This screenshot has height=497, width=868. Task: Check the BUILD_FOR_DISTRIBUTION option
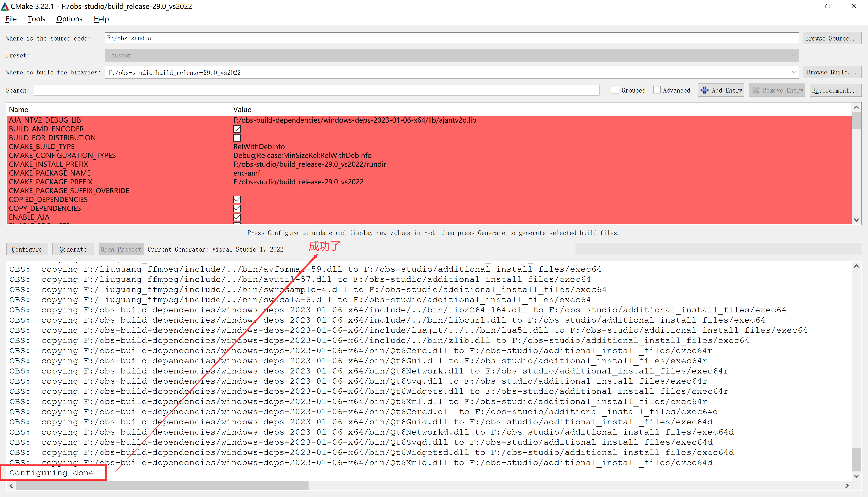click(x=237, y=138)
